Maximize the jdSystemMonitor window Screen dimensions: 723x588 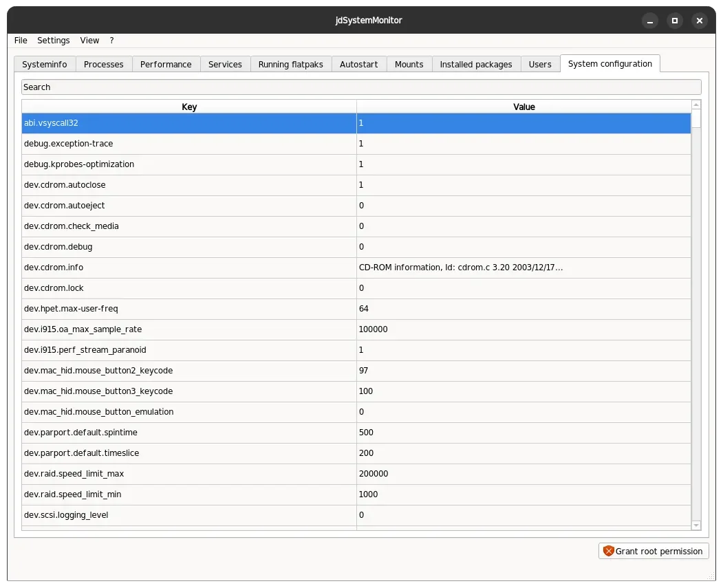(675, 21)
